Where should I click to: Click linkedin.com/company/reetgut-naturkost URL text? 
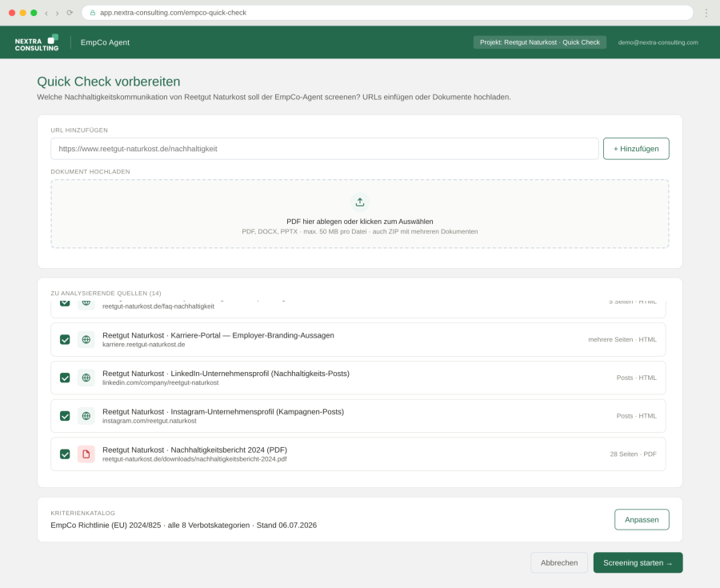click(160, 383)
